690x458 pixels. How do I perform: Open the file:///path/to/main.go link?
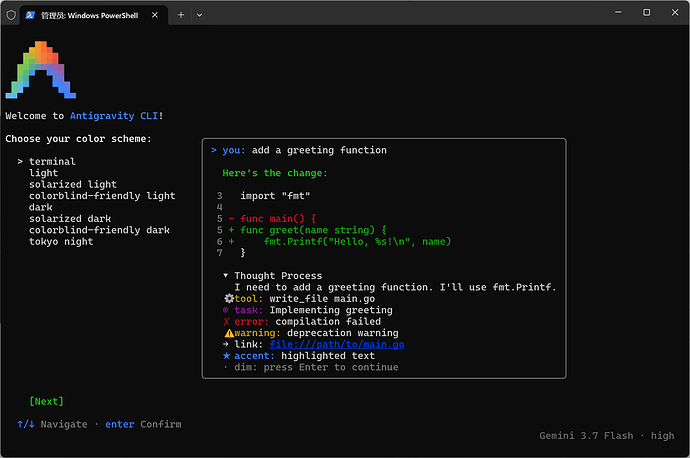pyautogui.click(x=337, y=344)
